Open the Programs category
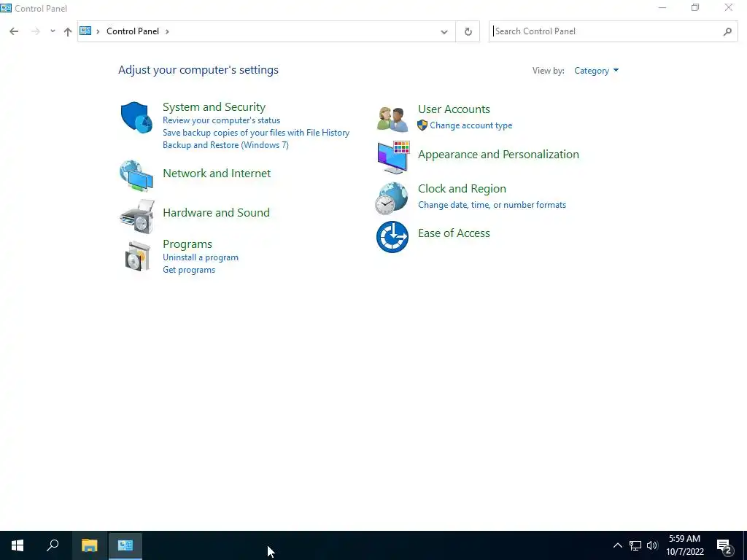The width and height of the screenshot is (747, 560). [x=187, y=244]
